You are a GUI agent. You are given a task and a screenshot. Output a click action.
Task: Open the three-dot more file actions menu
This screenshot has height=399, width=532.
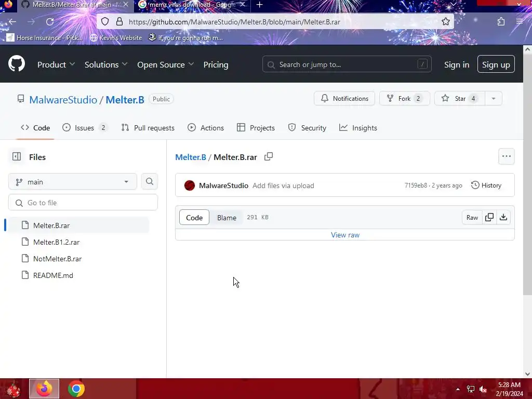click(506, 156)
